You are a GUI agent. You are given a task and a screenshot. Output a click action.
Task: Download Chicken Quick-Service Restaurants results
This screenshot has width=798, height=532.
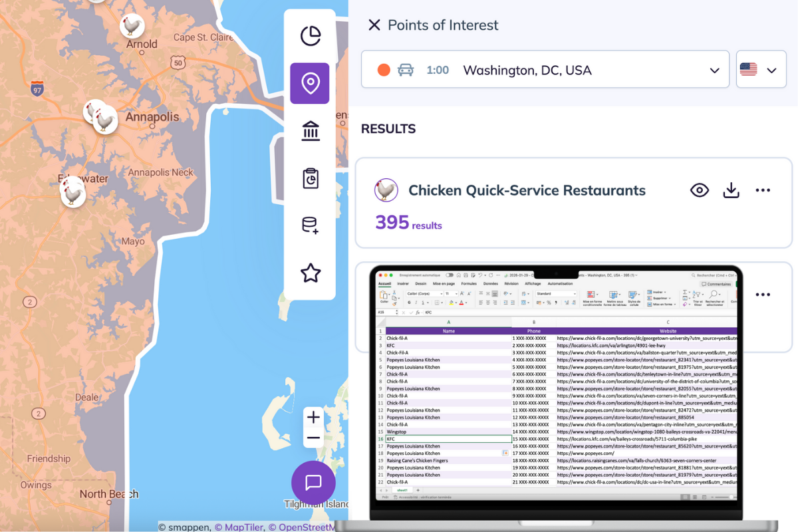pyautogui.click(x=731, y=190)
